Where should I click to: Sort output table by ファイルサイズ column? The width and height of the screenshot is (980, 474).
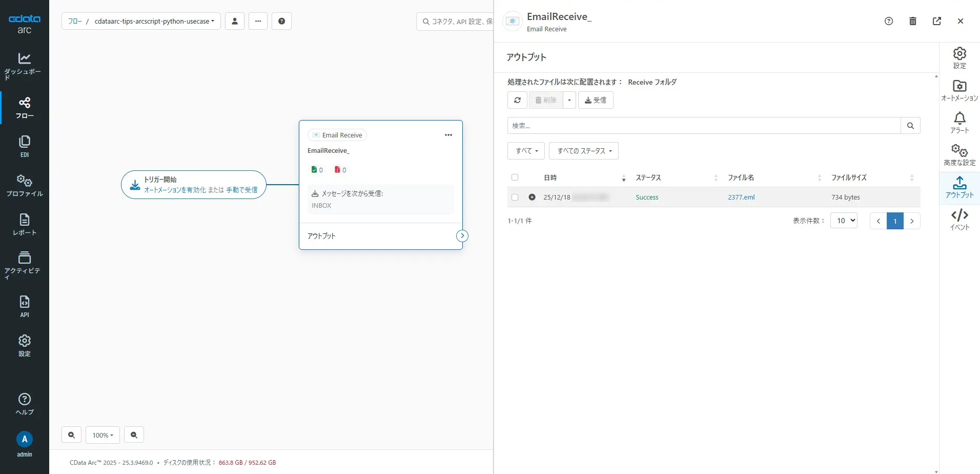(872, 177)
